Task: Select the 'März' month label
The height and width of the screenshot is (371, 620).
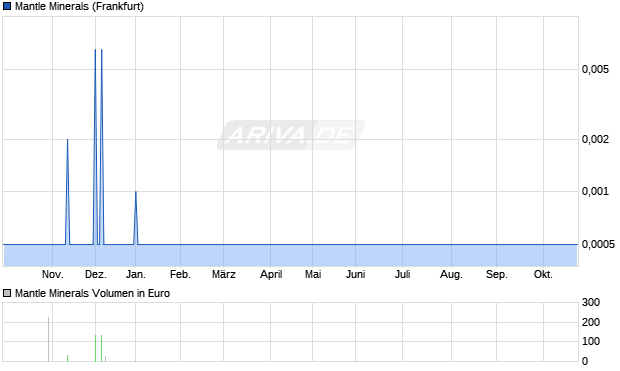Action: point(224,274)
